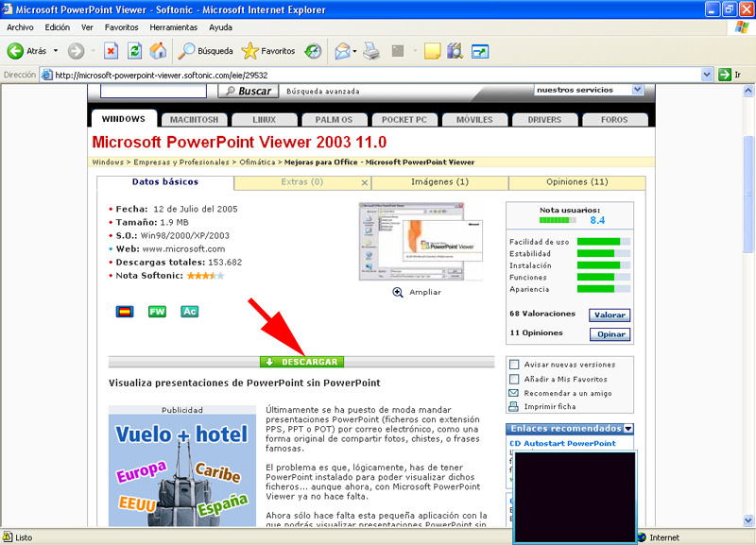Refresh the page with the green arrows icon
756x545 pixels.
tap(134, 51)
